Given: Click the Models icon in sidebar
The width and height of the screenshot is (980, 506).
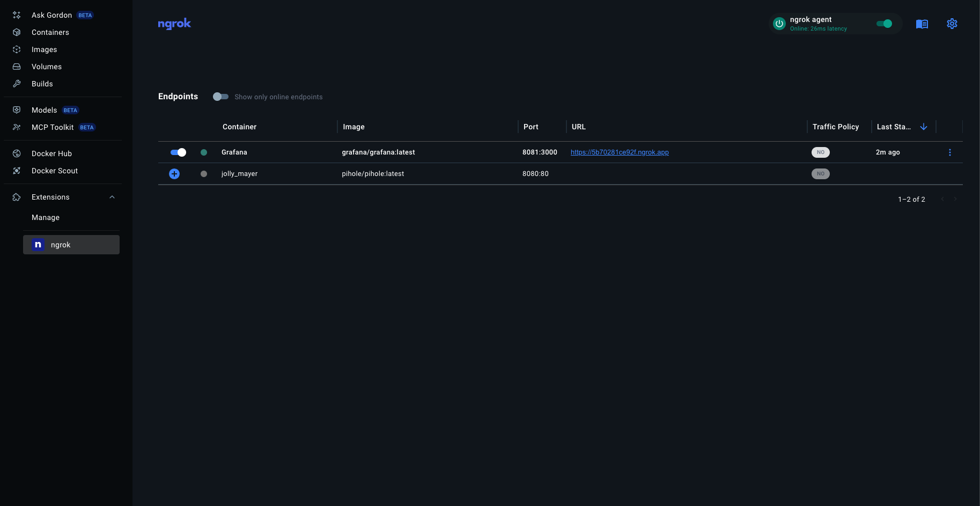Looking at the screenshot, I should click(x=17, y=110).
